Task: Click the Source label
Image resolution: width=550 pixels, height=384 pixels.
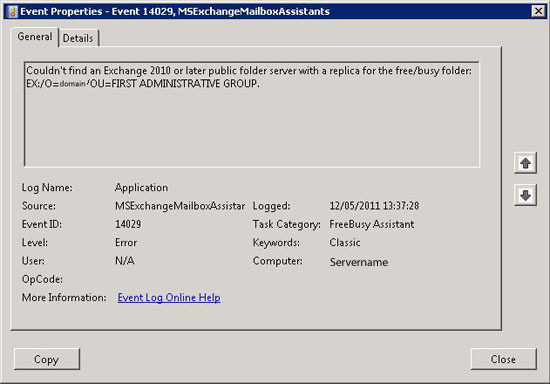Action: pyautogui.click(x=39, y=206)
